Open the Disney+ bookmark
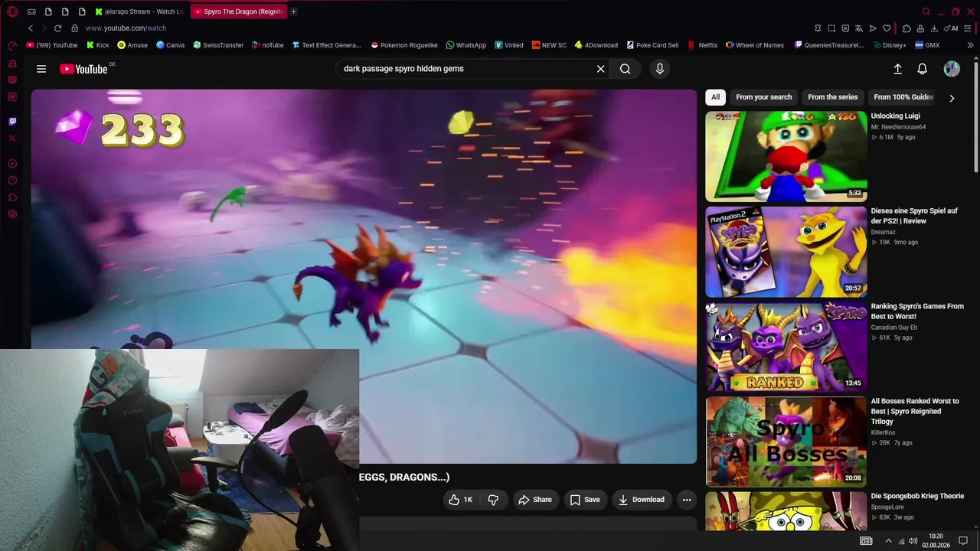 coord(888,45)
